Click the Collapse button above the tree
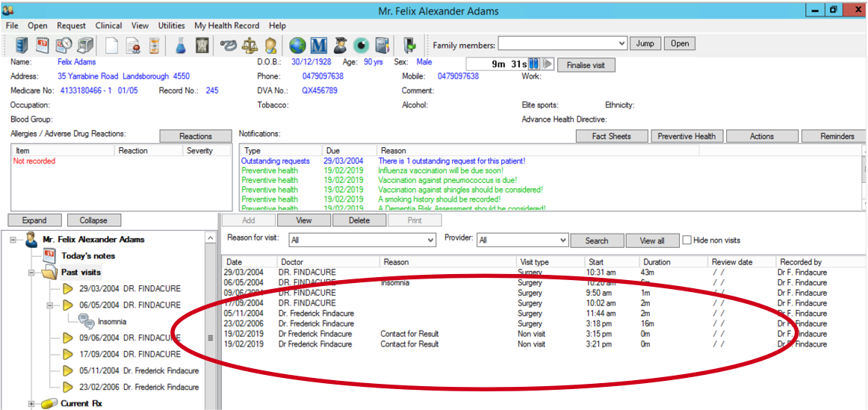The width and height of the screenshot is (868, 410). click(x=93, y=220)
